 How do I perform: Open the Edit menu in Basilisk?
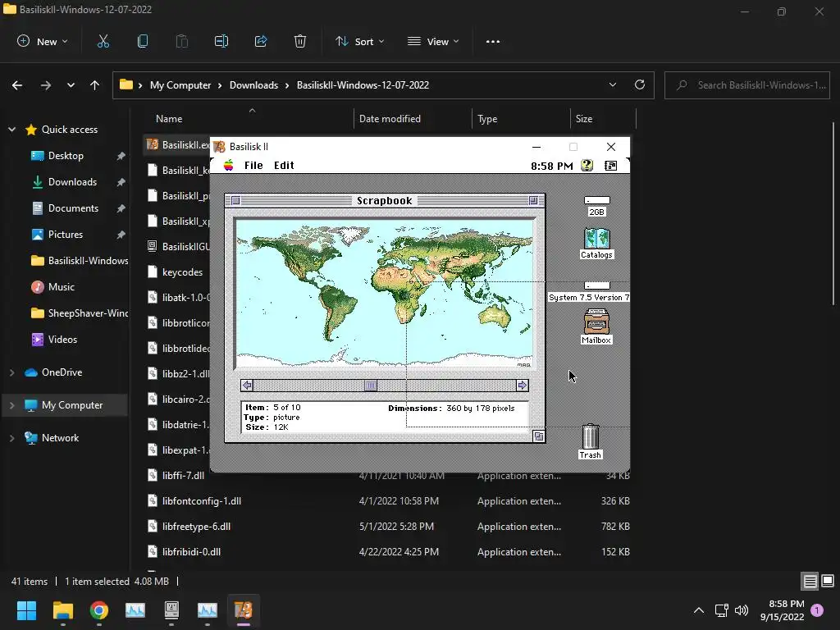pos(284,166)
